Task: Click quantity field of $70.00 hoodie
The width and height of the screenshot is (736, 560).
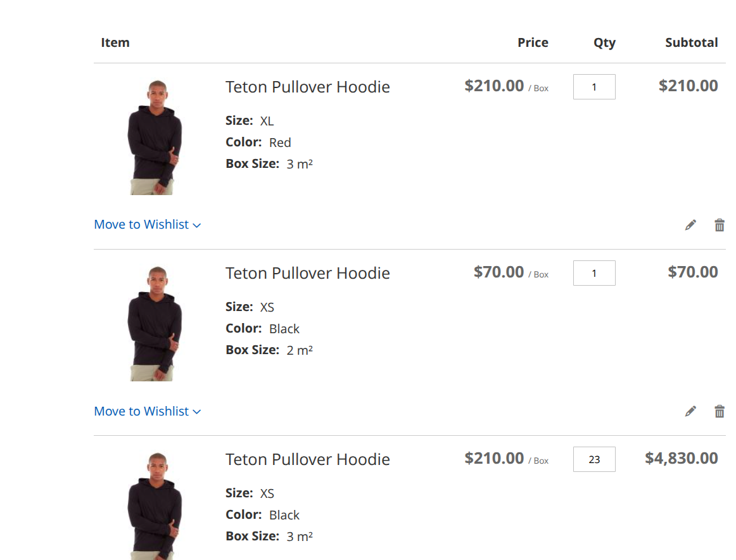Action: point(594,273)
